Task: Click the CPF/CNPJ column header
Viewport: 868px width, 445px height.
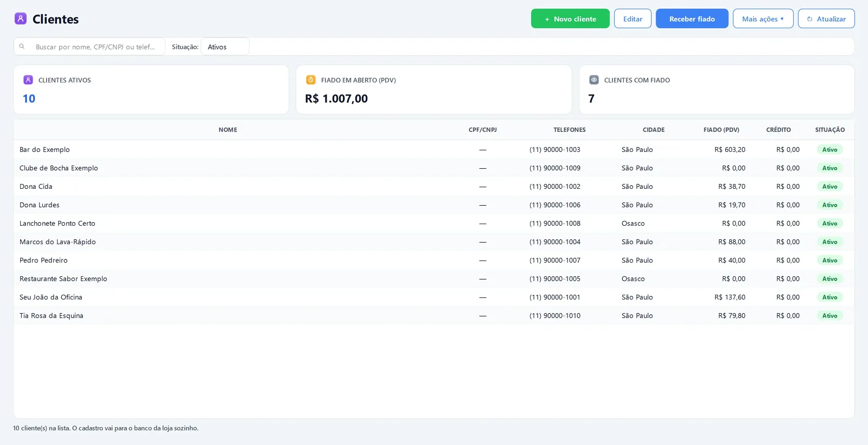Action: [483, 130]
